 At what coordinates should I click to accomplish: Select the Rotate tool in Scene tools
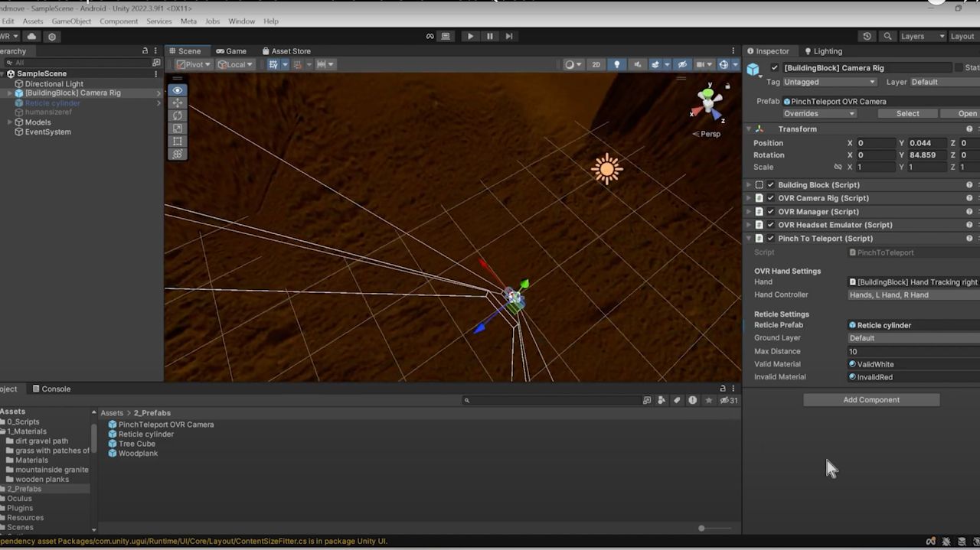178,116
